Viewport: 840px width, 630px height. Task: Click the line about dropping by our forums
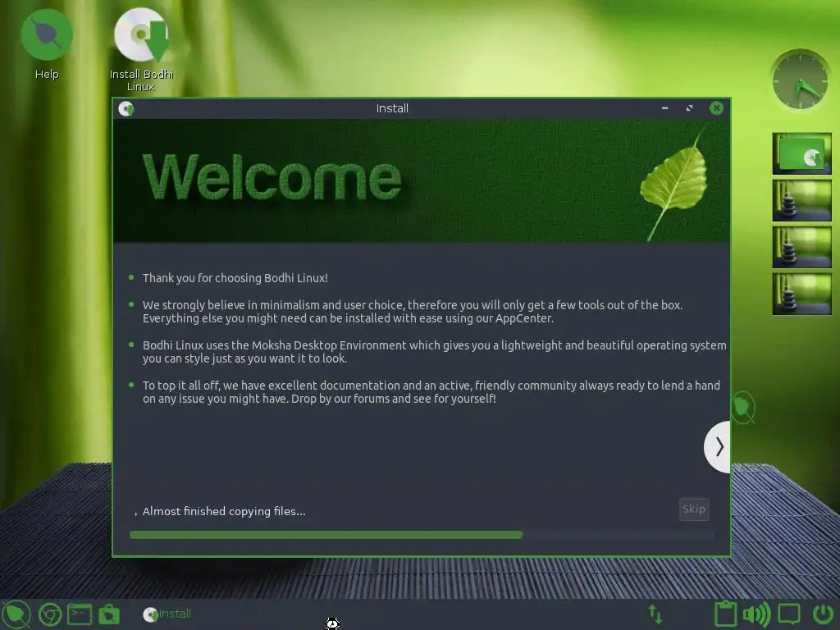tap(319, 399)
